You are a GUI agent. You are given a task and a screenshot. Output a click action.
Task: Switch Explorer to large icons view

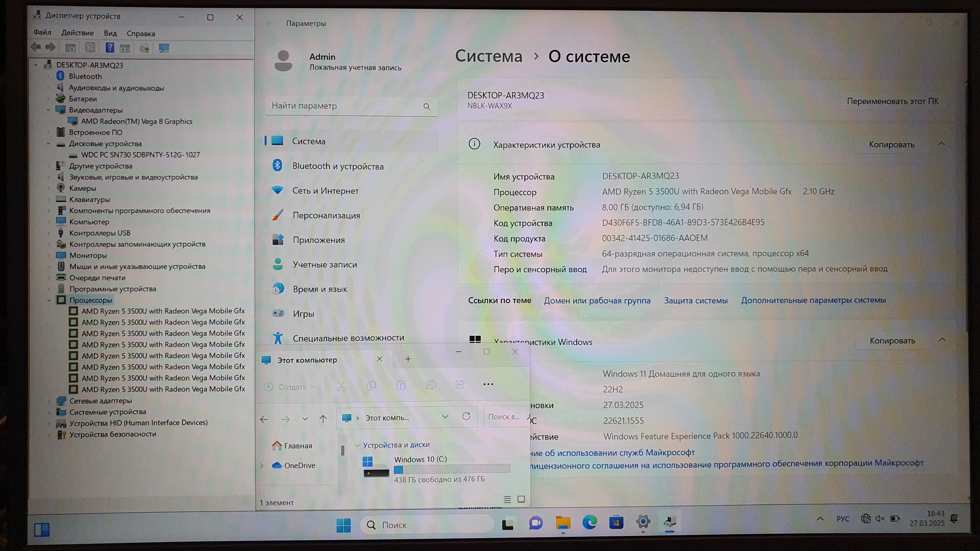tap(521, 499)
